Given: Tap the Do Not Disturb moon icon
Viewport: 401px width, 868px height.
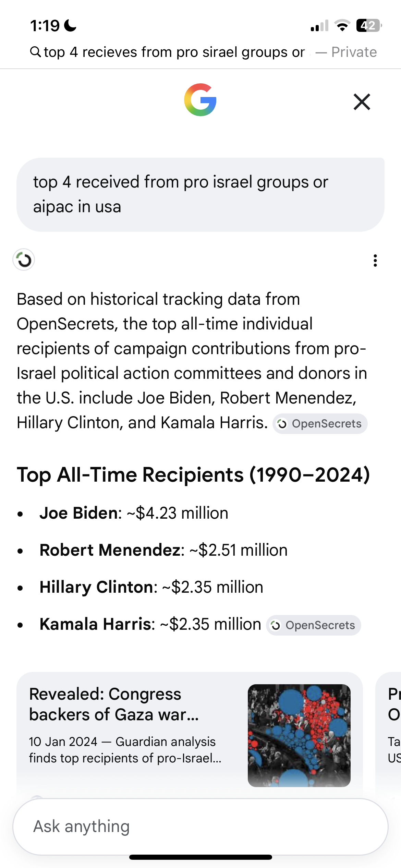Looking at the screenshot, I should 70,26.
